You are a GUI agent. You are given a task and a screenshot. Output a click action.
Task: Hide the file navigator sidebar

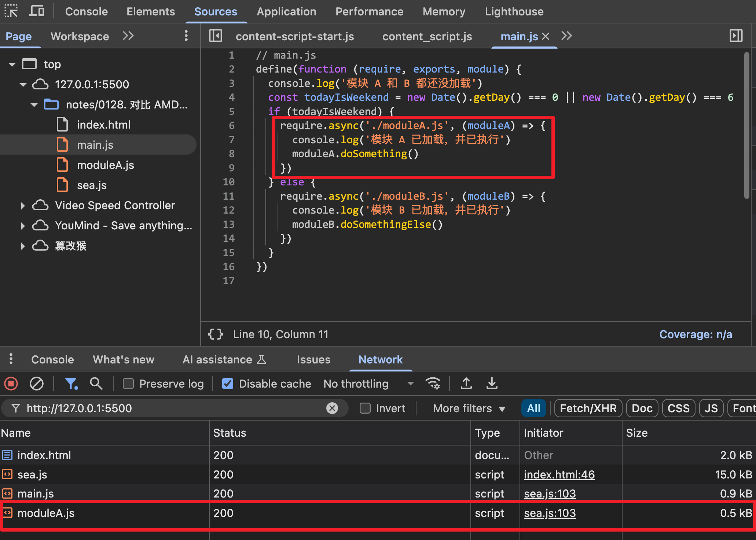pyautogui.click(x=216, y=36)
